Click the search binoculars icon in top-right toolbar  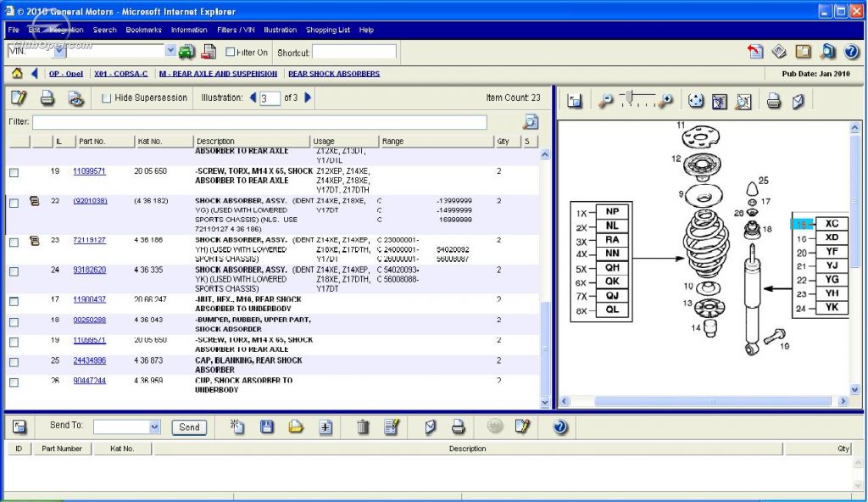coord(827,52)
